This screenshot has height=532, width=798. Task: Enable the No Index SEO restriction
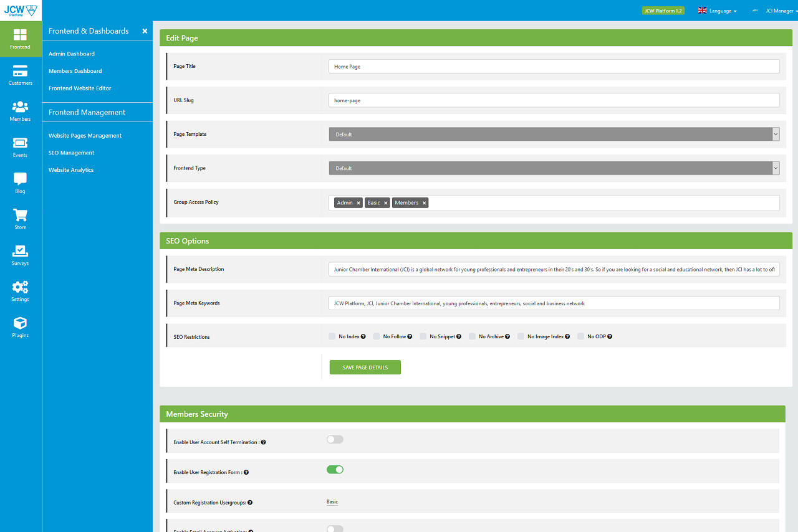pyautogui.click(x=332, y=336)
